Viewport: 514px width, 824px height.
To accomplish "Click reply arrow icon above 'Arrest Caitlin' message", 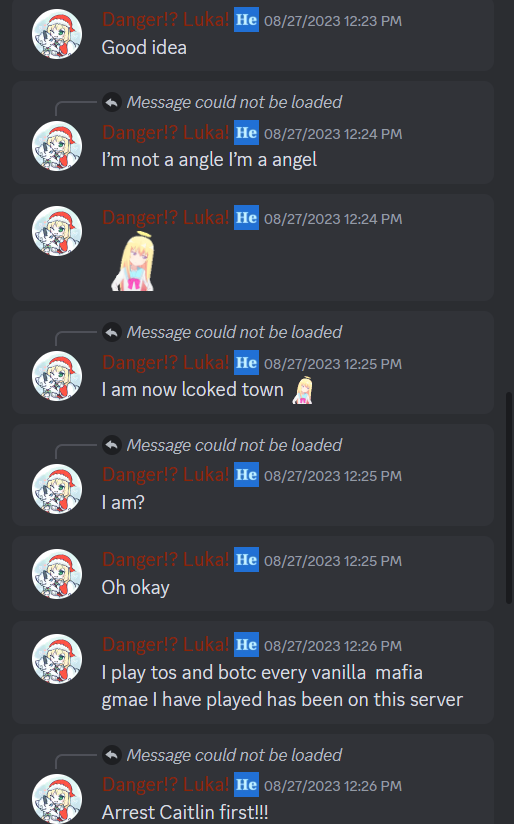I will [x=112, y=755].
